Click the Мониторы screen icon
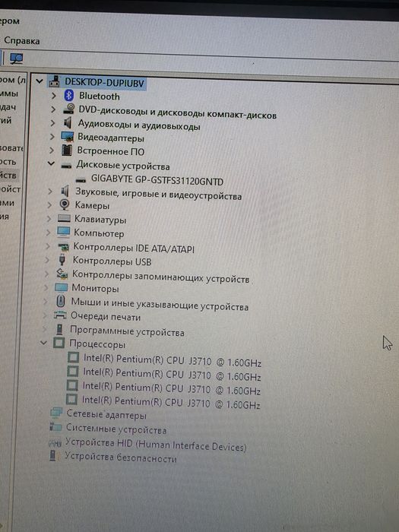 61,287
